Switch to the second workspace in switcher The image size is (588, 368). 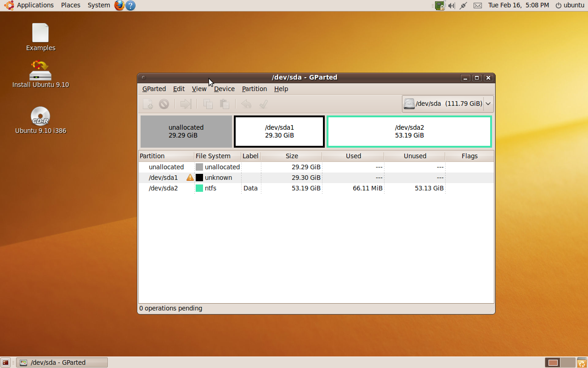[x=568, y=362]
